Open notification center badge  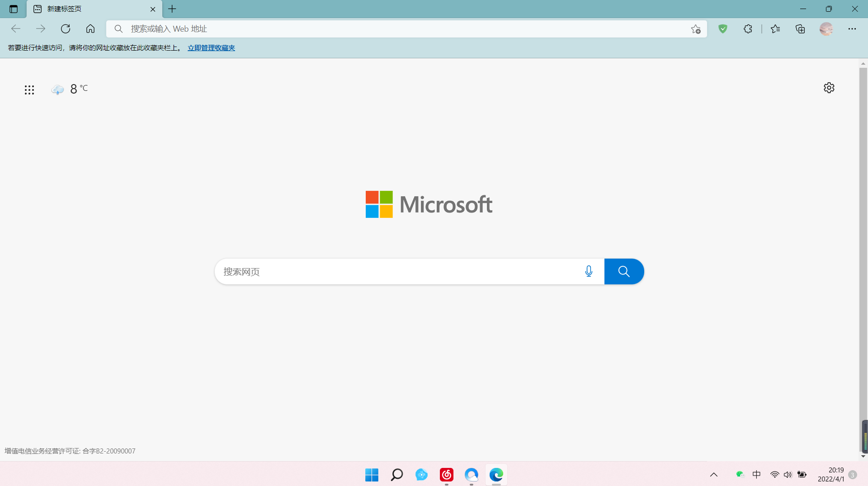pyautogui.click(x=853, y=475)
